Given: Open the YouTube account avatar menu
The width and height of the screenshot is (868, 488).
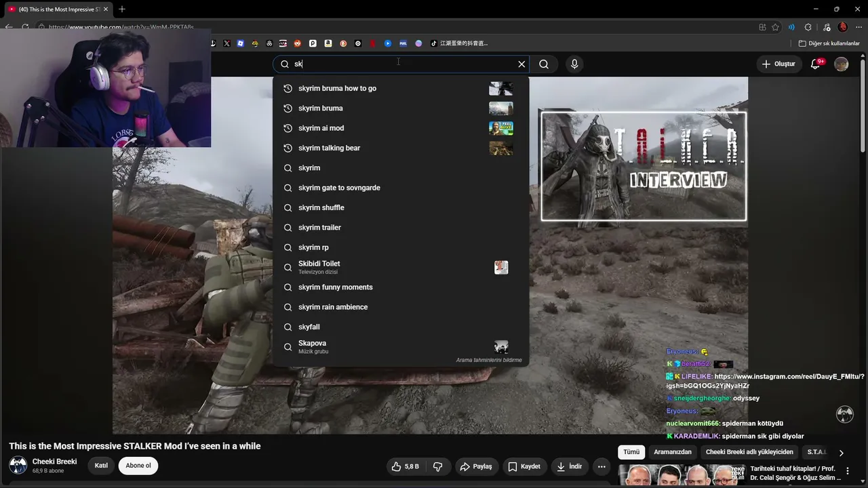Looking at the screenshot, I should tap(842, 64).
